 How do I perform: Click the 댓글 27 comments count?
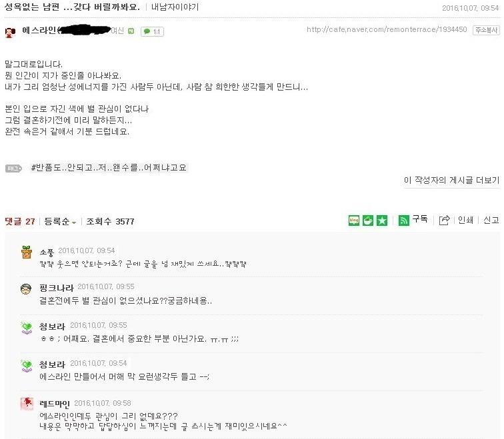(20, 221)
